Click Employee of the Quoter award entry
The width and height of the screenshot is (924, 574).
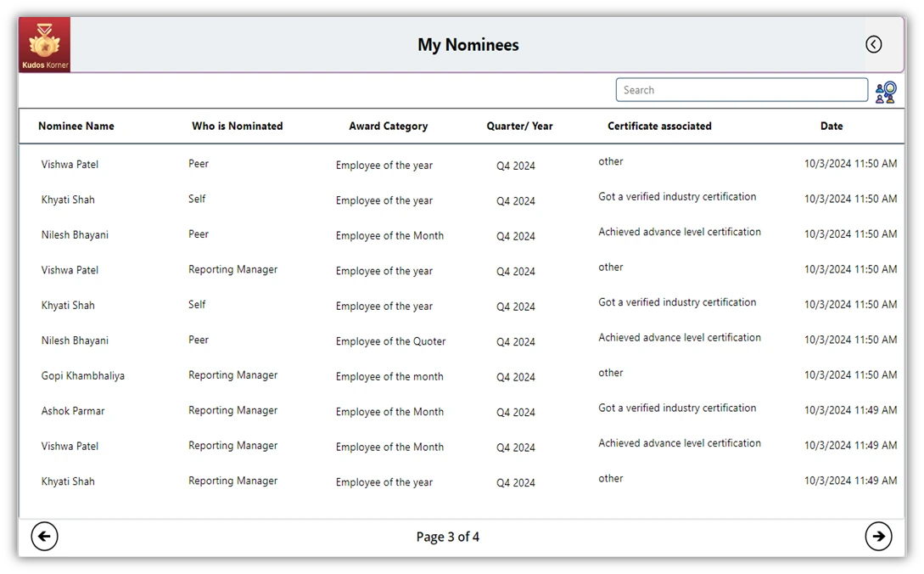point(390,341)
